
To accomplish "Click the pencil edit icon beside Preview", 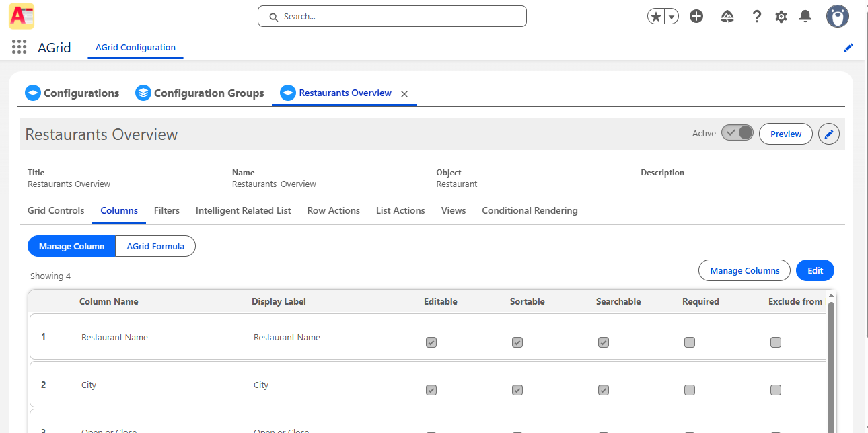I will point(829,134).
